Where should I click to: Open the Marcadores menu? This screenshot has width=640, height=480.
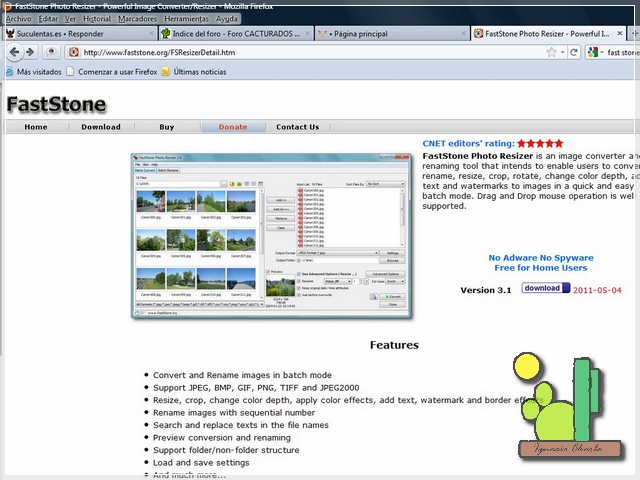[137, 19]
